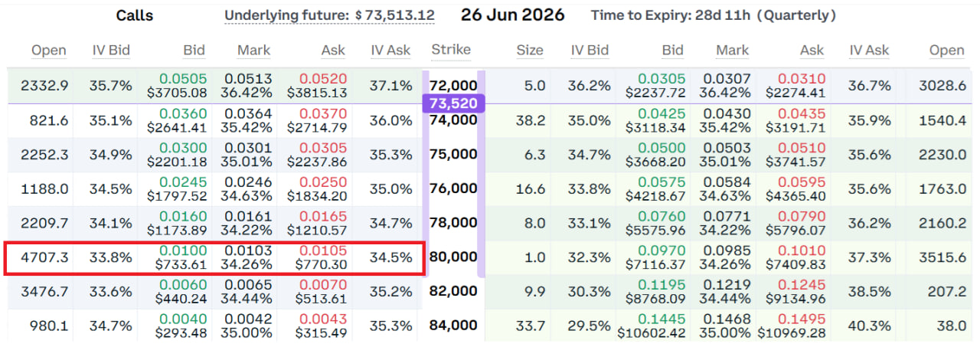The height and width of the screenshot is (347, 980).
Task: Click call open interest 4707.3 cell
Action: click(44, 257)
